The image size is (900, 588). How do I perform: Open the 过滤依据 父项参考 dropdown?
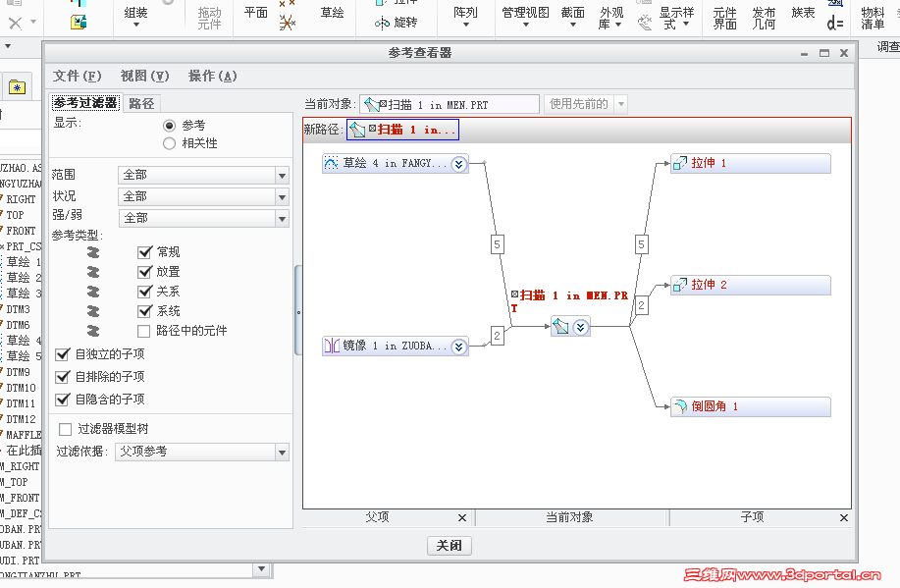tap(202, 452)
